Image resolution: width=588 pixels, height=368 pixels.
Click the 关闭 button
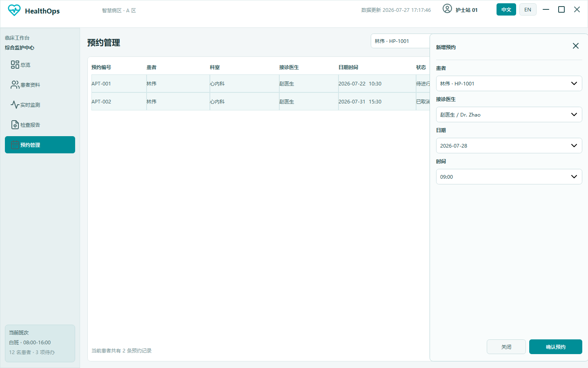(x=506, y=347)
